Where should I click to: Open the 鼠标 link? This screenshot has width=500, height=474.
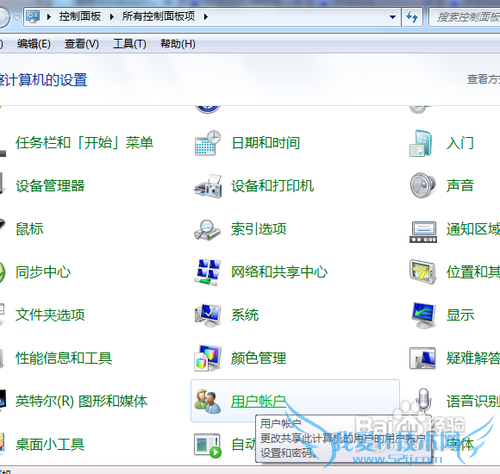[x=29, y=229]
